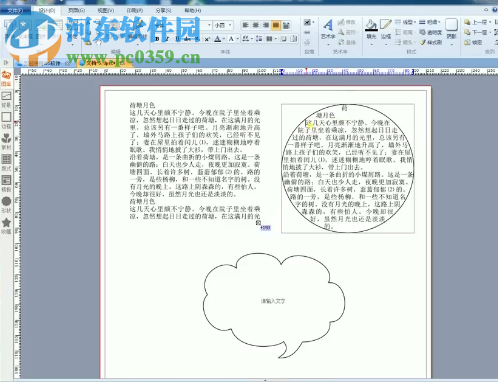
Task: Close the first document tab
Action: pos(67,63)
